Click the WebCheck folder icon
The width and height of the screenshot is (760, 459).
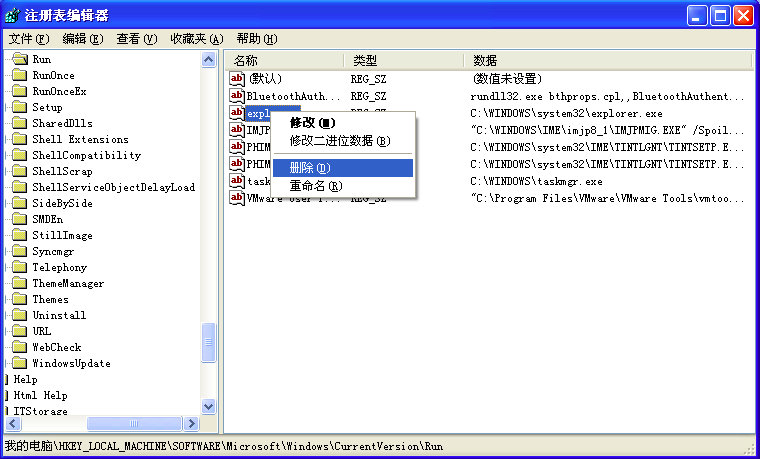point(20,347)
